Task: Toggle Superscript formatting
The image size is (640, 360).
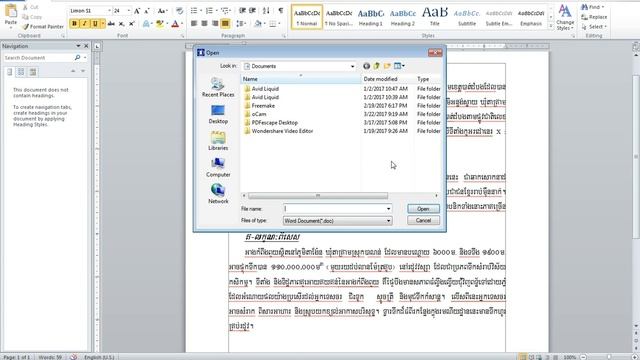Action: 131,24
